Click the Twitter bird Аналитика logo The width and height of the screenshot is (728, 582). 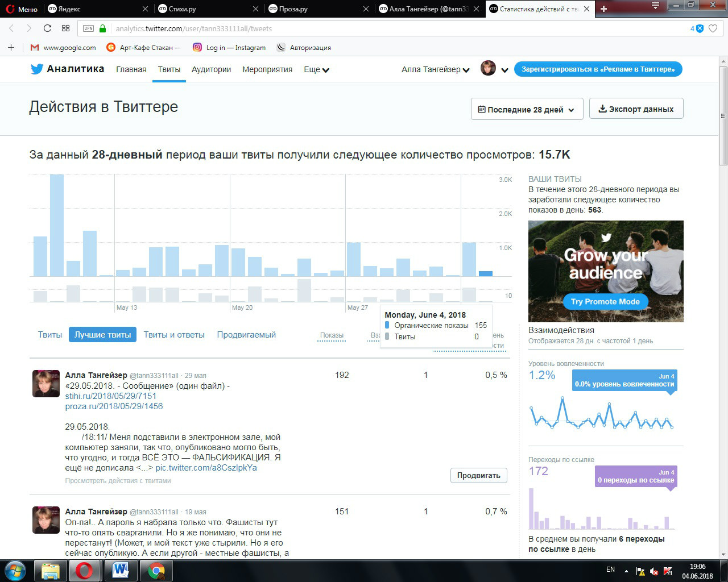tap(67, 69)
